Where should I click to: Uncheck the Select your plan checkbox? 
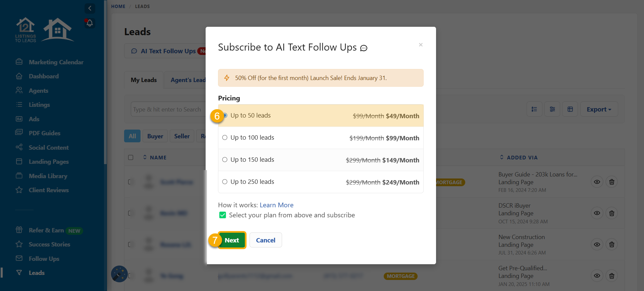(x=222, y=215)
